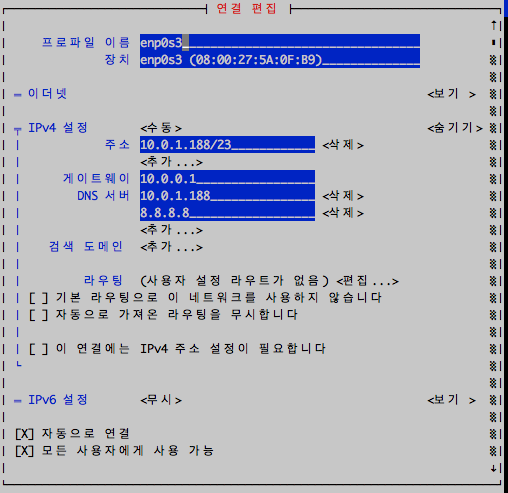Hide IPv4 settings with <숨기기> button
Screen dimensions: 508x493
pyautogui.click(x=455, y=128)
